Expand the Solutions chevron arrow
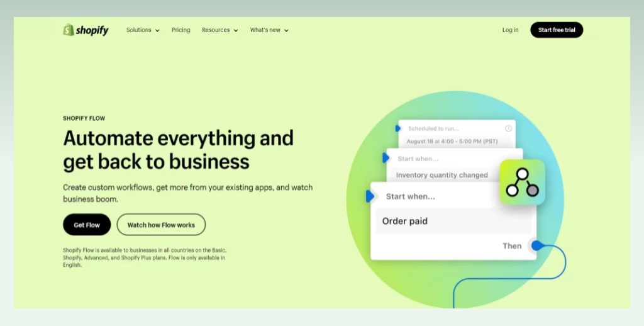This screenshot has width=644, height=326. pyautogui.click(x=157, y=30)
